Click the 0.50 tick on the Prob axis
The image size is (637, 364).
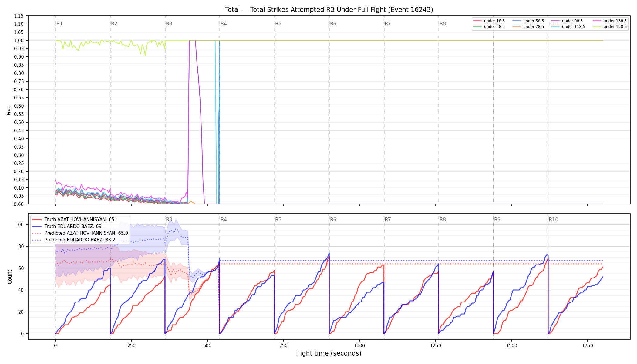19,122
